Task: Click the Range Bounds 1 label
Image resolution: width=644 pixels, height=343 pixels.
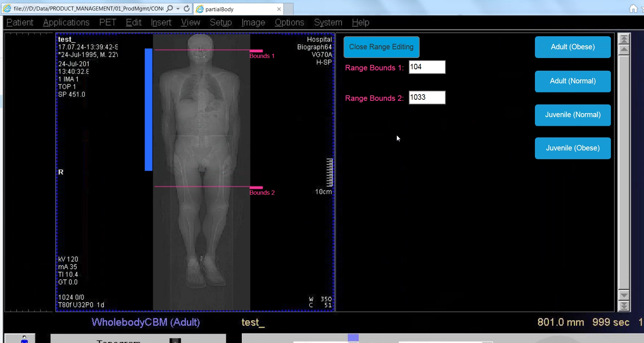Action: tap(374, 68)
